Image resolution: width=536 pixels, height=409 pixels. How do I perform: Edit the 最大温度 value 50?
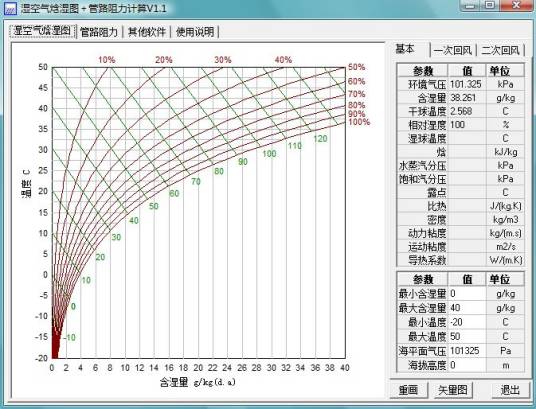467,337
